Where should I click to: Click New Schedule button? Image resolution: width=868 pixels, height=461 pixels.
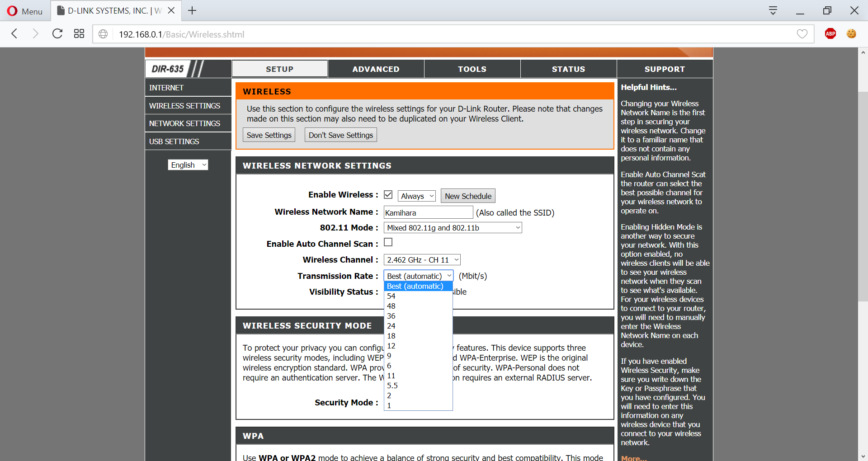click(468, 196)
